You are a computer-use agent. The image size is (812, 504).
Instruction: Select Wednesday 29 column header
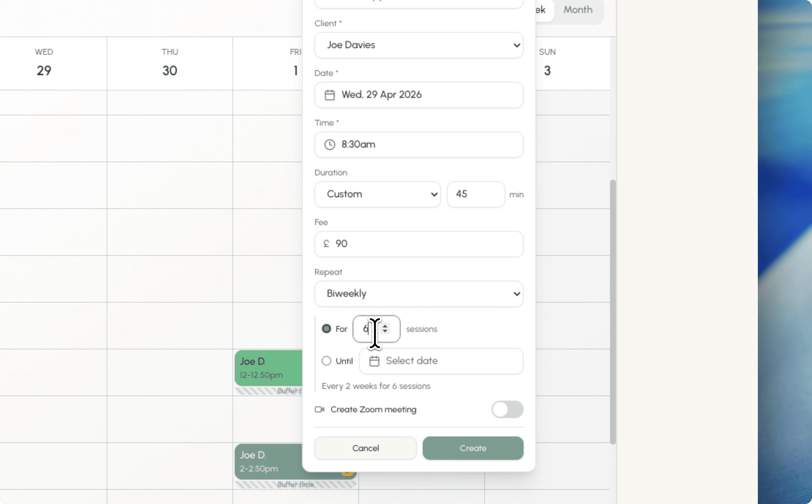point(44,63)
